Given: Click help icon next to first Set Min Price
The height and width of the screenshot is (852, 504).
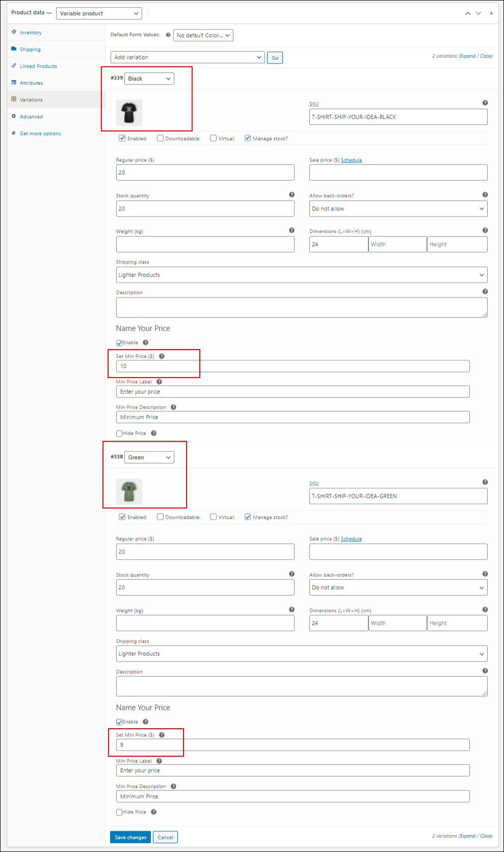Looking at the screenshot, I should coord(162,356).
